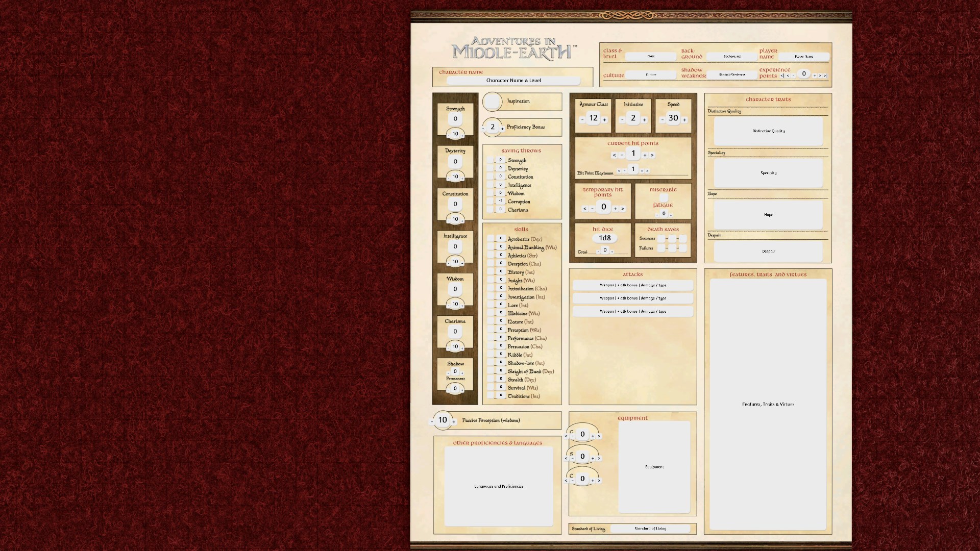The image size is (980, 551).
Task: Click the Standard of Living input field
Action: (650, 529)
